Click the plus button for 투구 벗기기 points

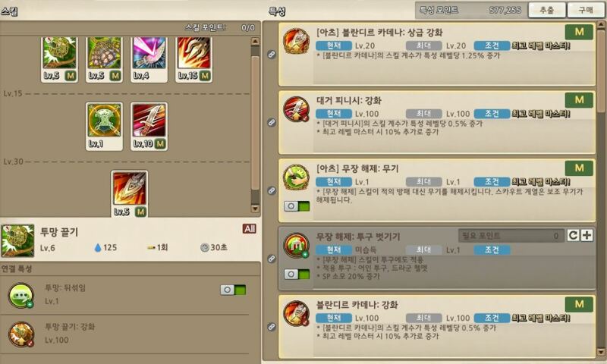587,235
